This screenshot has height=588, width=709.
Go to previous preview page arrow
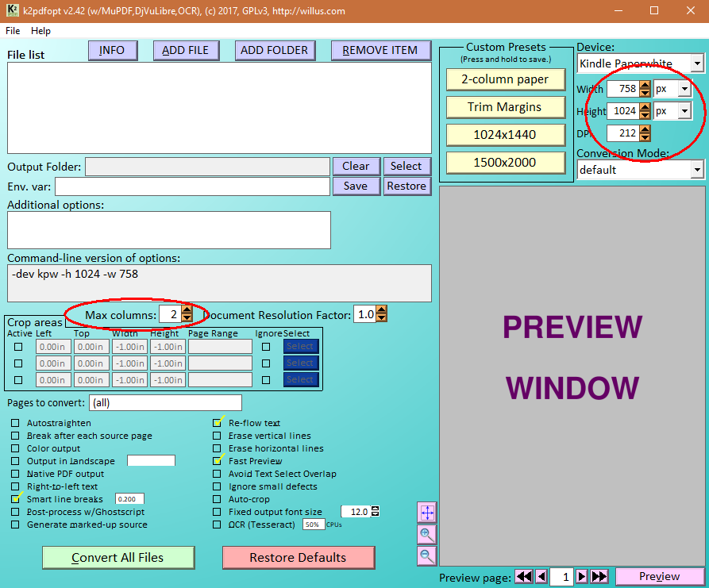tap(541, 577)
